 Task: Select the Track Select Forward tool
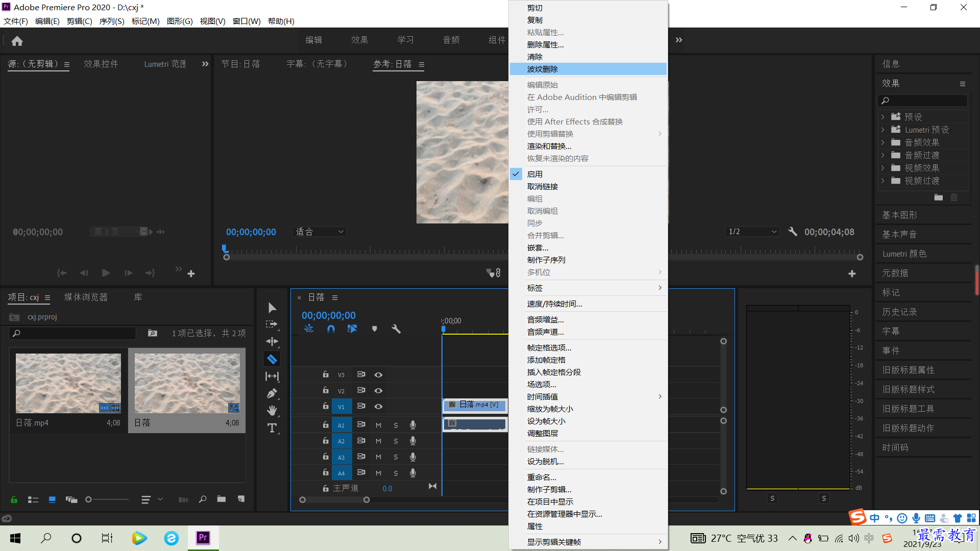click(x=272, y=324)
